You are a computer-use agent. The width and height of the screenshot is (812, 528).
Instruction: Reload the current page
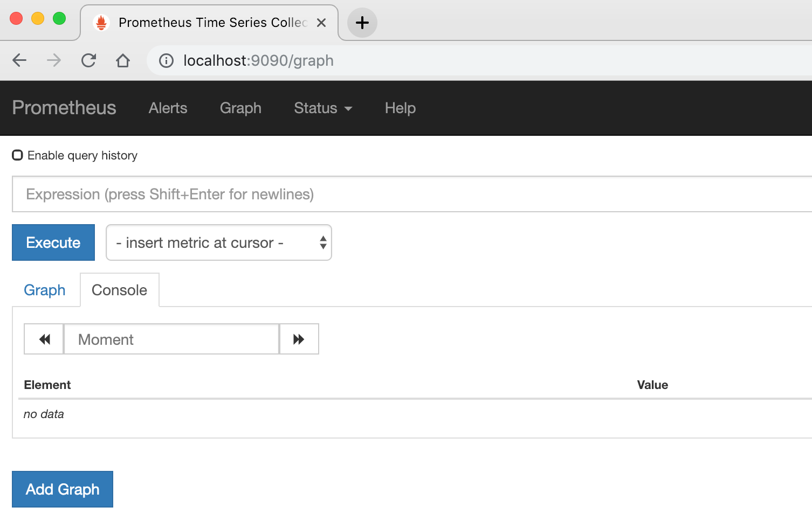[88, 60]
